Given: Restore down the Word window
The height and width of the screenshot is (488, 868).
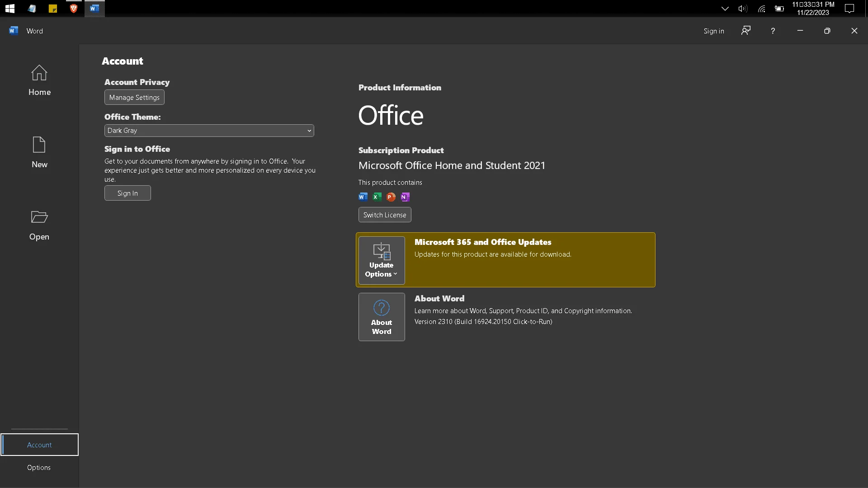Looking at the screenshot, I should [x=827, y=31].
